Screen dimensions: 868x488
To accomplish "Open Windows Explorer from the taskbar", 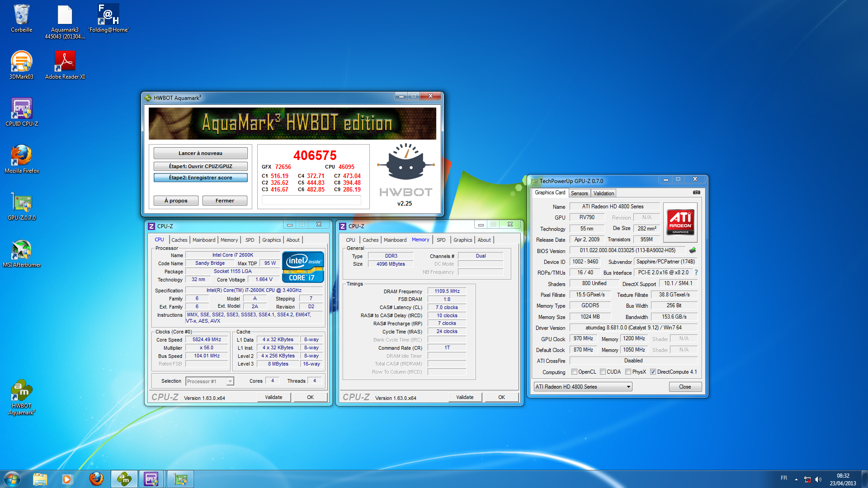I will [40, 479].
